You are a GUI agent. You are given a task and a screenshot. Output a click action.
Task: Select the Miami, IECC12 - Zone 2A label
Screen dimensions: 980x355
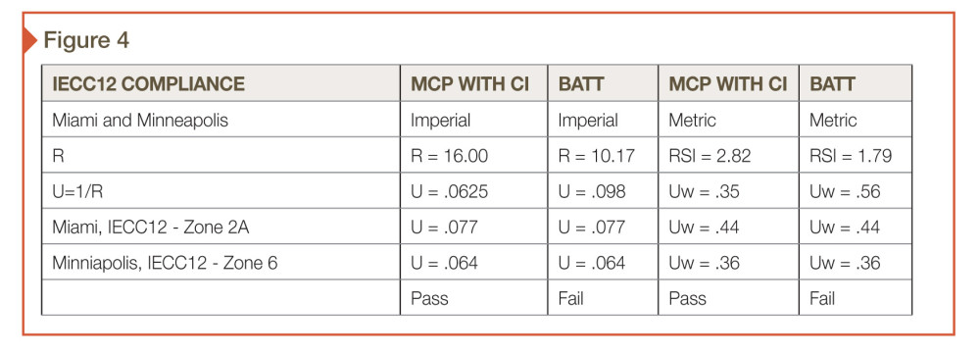click(x=151, y=227)
